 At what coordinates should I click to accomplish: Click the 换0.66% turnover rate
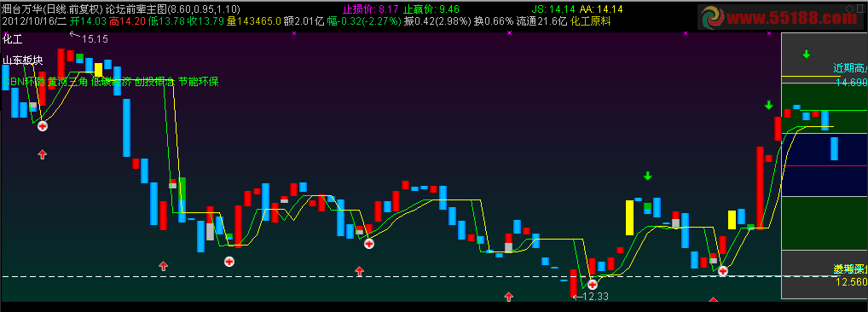click(x=494, y=21)
